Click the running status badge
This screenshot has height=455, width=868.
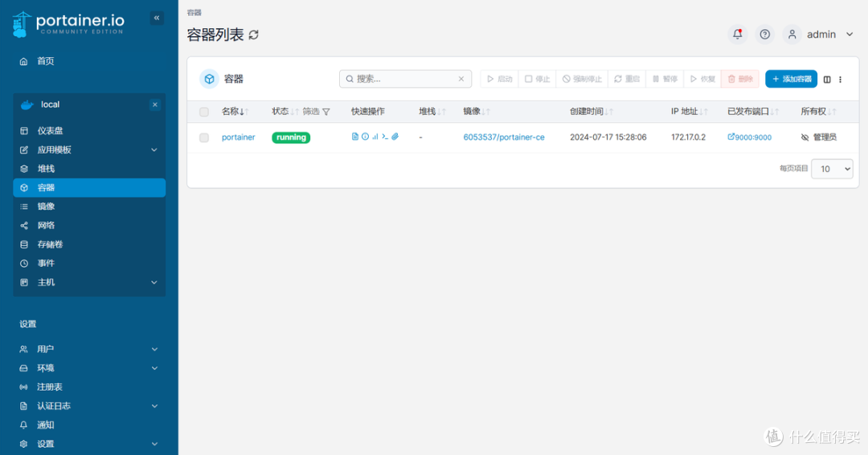pyautogui.click(x=291, y=137)
